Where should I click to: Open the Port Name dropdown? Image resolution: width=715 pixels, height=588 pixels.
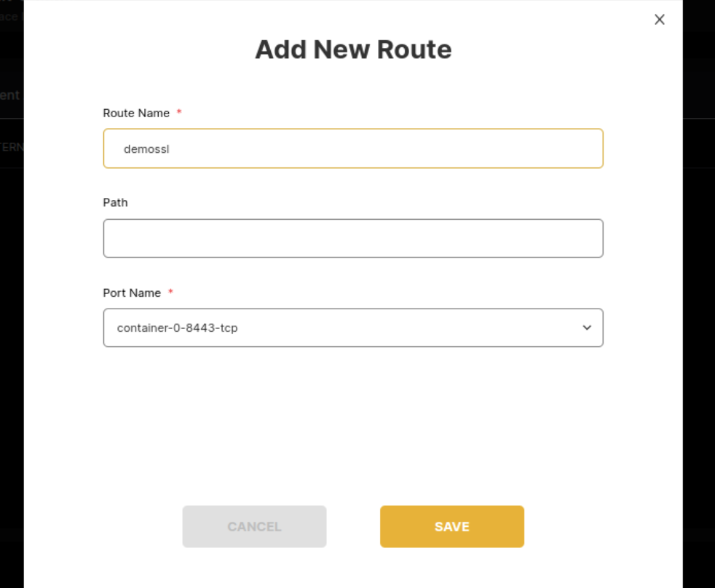click(x=353, y=327)
